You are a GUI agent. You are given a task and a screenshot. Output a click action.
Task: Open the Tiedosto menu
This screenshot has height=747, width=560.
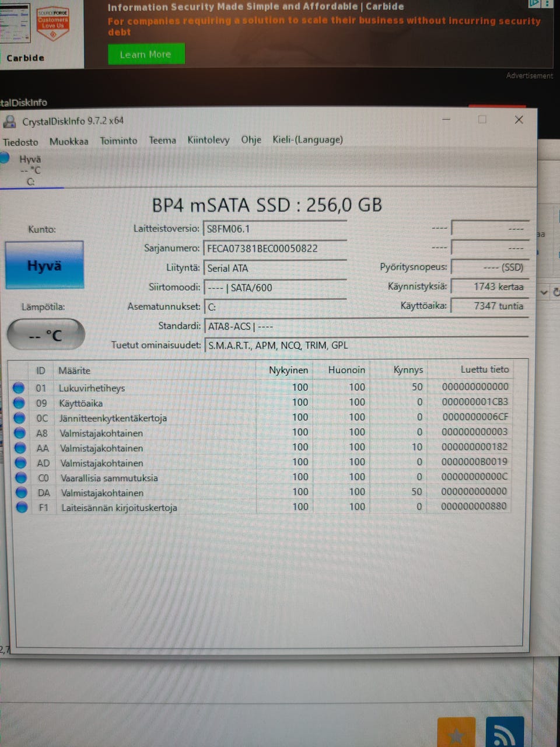20,142
